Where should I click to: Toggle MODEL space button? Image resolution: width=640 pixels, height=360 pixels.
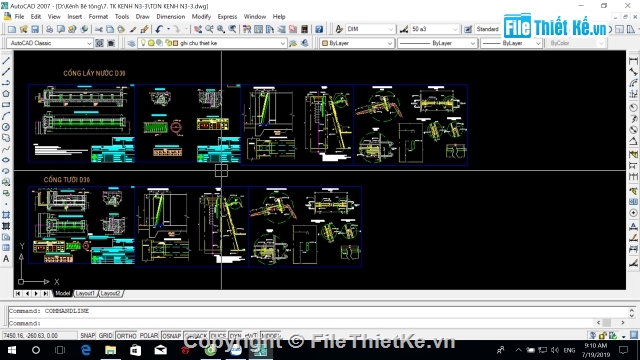[270, 336]
